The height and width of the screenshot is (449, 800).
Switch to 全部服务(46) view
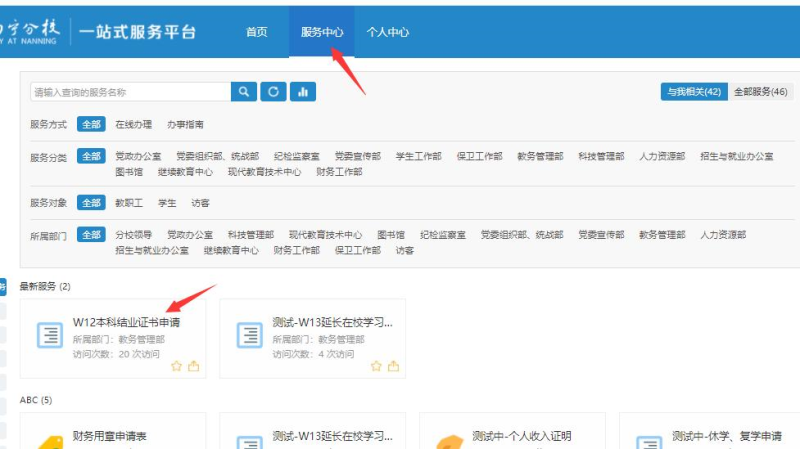[x=760, y=92]
